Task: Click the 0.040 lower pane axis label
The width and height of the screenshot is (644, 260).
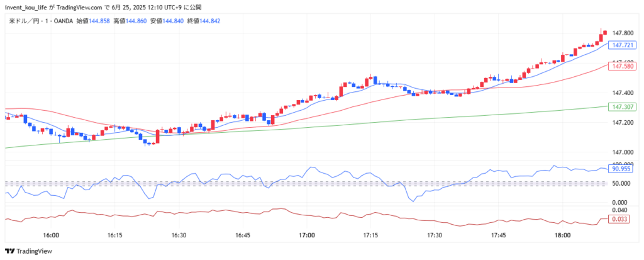Action: 619,210
